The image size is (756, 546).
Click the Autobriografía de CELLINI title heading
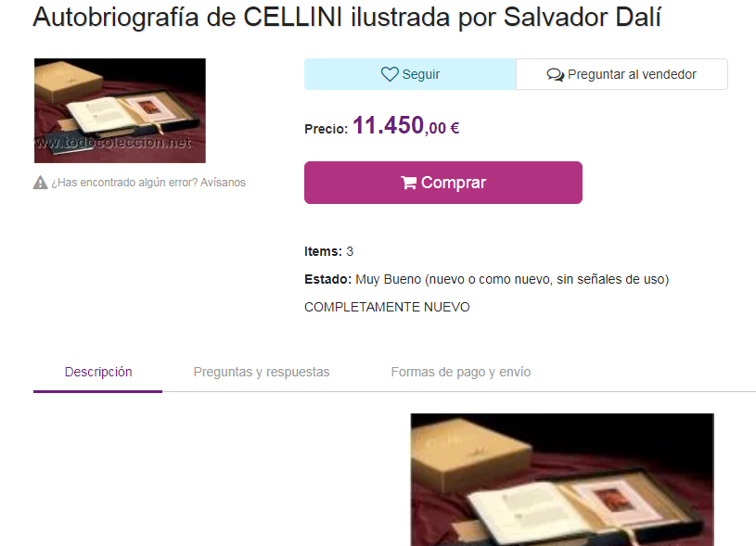pyautogui.click(x=347, y=18)
